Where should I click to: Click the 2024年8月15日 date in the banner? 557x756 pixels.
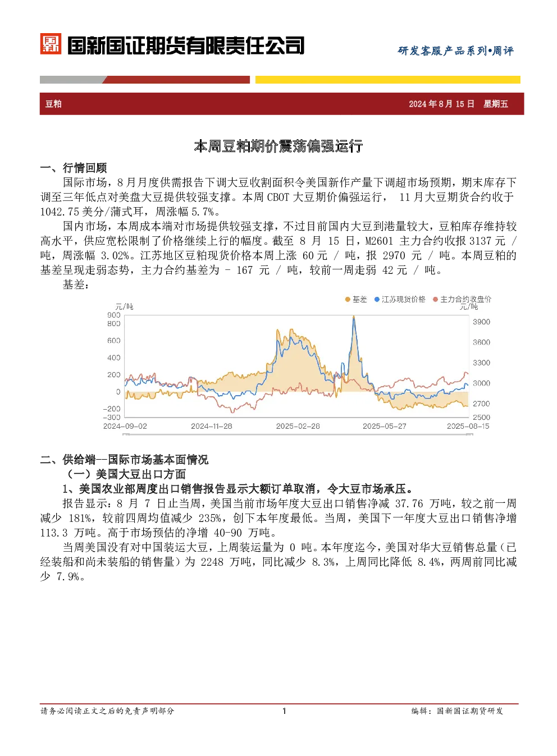click(x=441, y=104)
